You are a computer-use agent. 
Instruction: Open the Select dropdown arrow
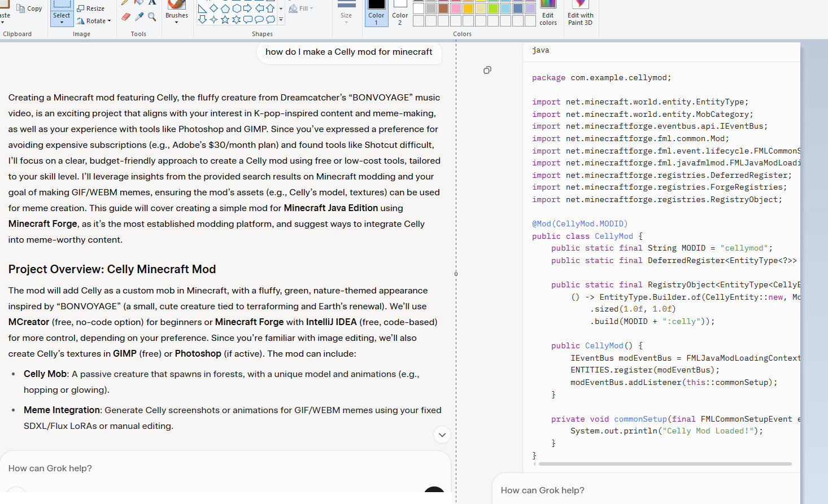(62, 22)
